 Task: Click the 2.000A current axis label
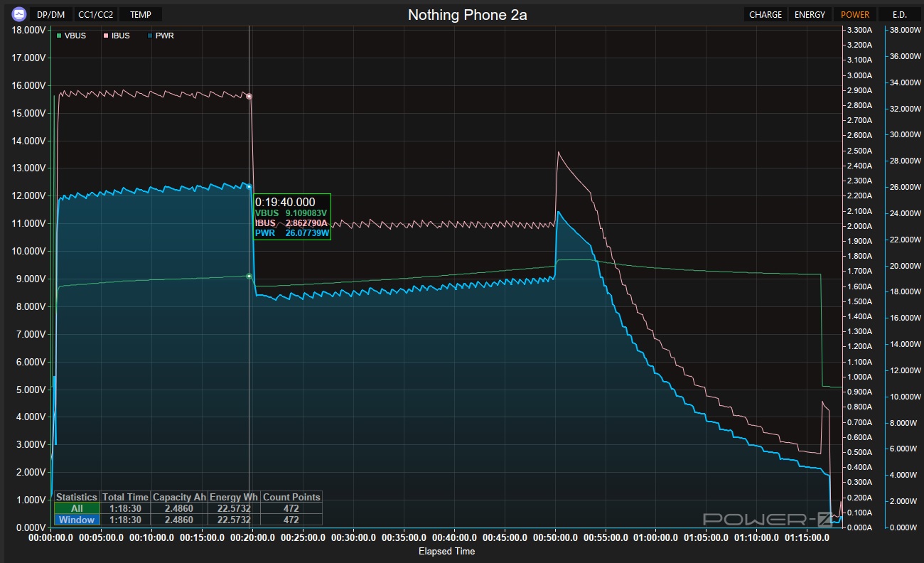(x=859, y=226)
